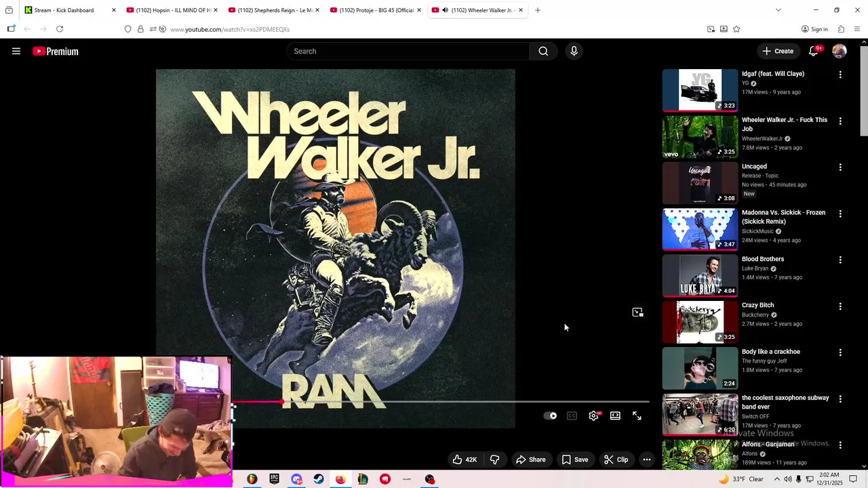Click the miniplayer icon on video
This screenshot has height=488, width=868.
[637, 312]
